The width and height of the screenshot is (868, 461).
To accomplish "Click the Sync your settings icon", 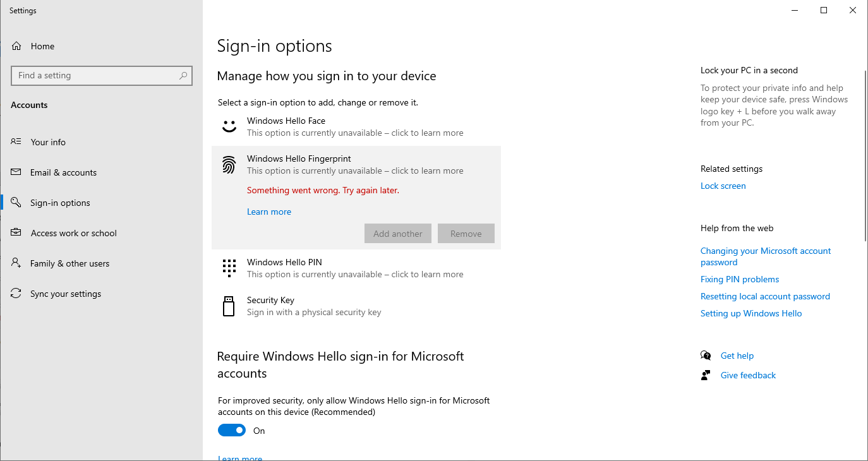I will click(16, 294).
